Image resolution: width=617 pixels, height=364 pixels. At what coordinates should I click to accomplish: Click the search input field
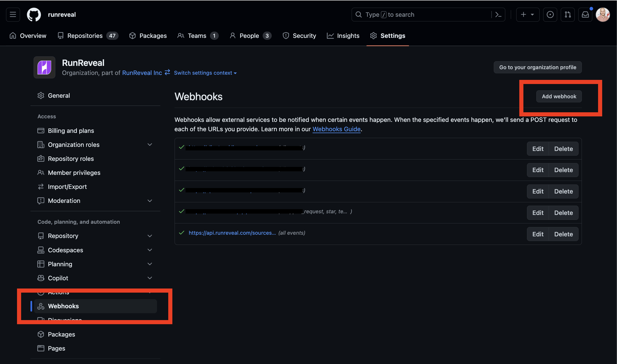[x=423, y=15]
